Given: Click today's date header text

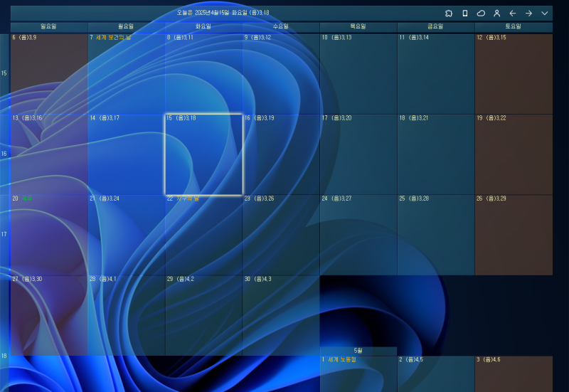Looking at the screenshot, I should click(223, 13).
